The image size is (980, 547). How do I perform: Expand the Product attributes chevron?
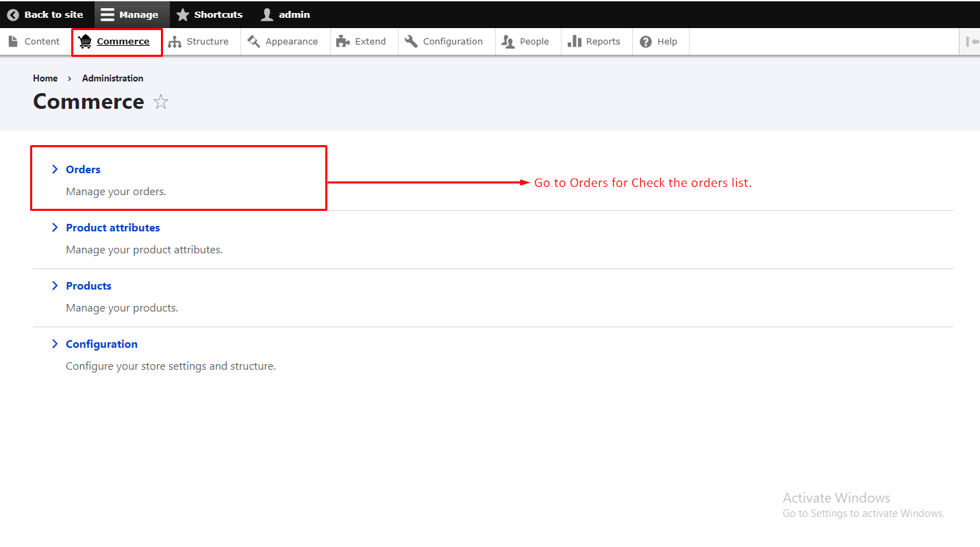pyautogui.click(x=55, y=227)
